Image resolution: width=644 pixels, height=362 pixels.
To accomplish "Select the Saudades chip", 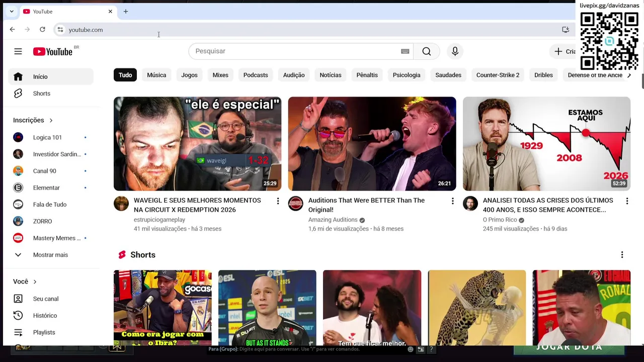I will 448,75.
